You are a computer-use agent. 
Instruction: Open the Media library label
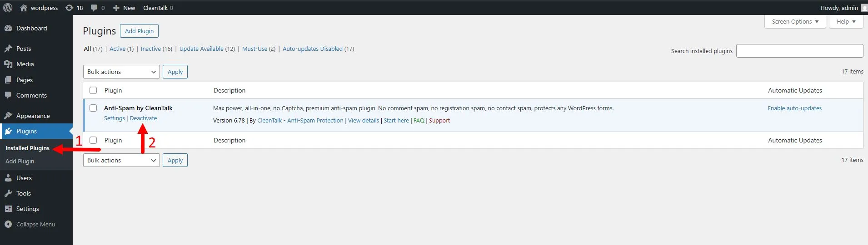click(x=25, y=64)
